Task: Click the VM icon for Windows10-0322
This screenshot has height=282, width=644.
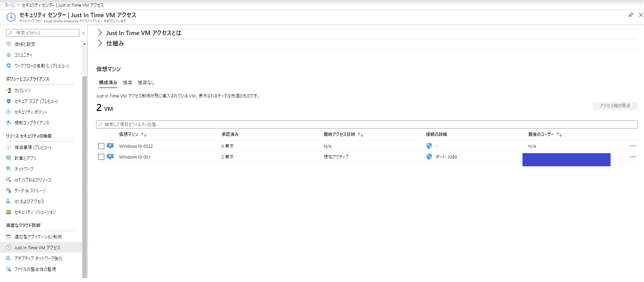Action: (x=110, y=146)
